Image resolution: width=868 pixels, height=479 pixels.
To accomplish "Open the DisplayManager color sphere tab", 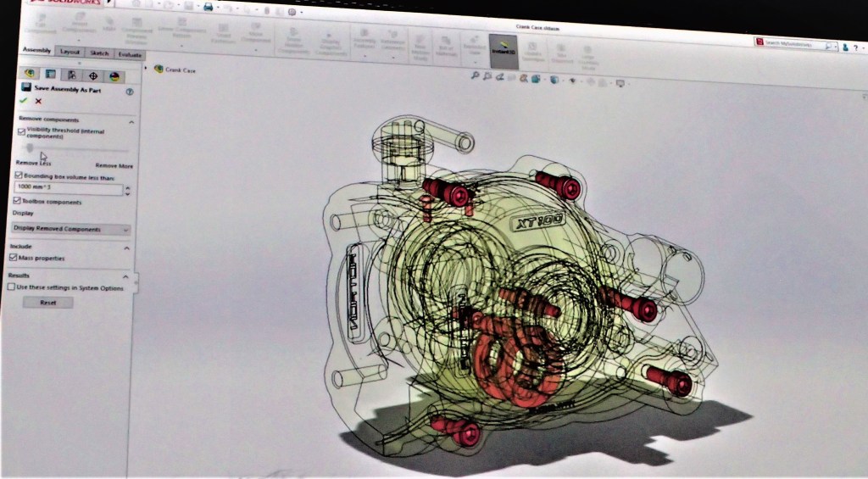I will coord(112,75).
